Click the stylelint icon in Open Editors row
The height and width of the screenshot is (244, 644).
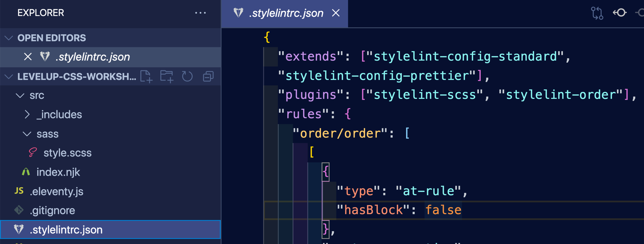[45, 56]
